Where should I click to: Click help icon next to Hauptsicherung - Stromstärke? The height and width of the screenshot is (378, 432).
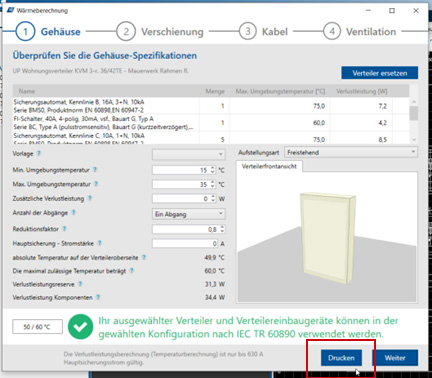[x=99, y=243]
